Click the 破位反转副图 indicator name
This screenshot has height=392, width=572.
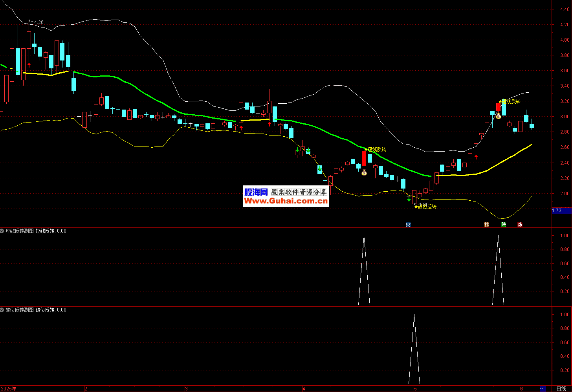coord(19,310)
